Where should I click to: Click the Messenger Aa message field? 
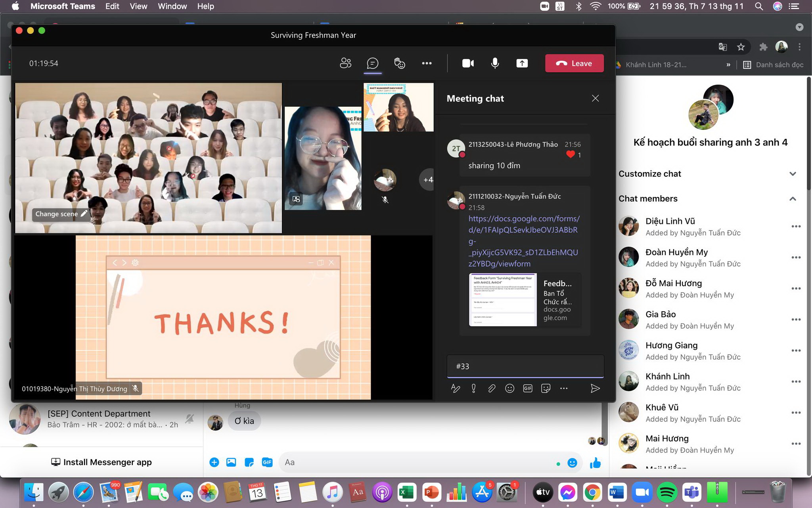pos(416,462)
